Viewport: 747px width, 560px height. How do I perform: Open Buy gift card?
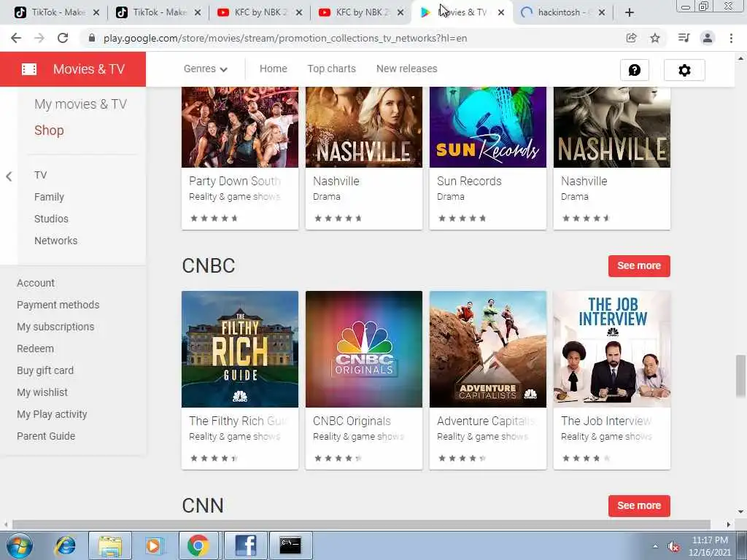click(45, 370)
